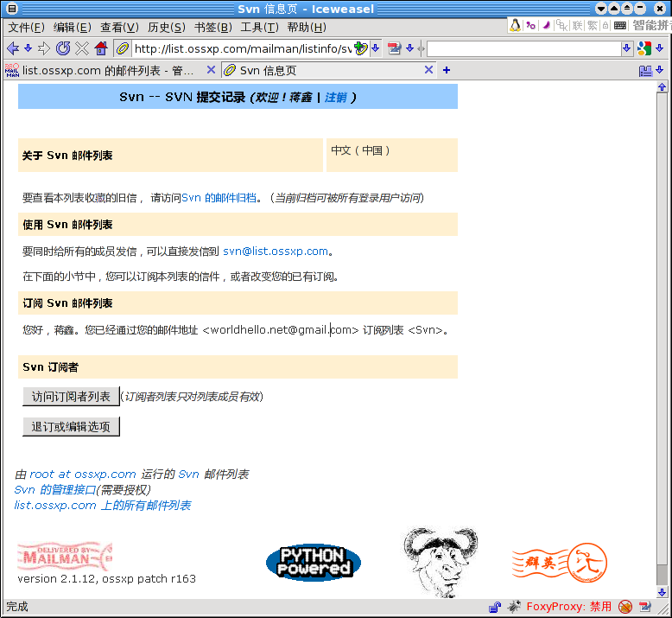This screenshot has height=618, width=672.
Task: Click the keyboard icon in input method bar
Action: click(619, 25)
